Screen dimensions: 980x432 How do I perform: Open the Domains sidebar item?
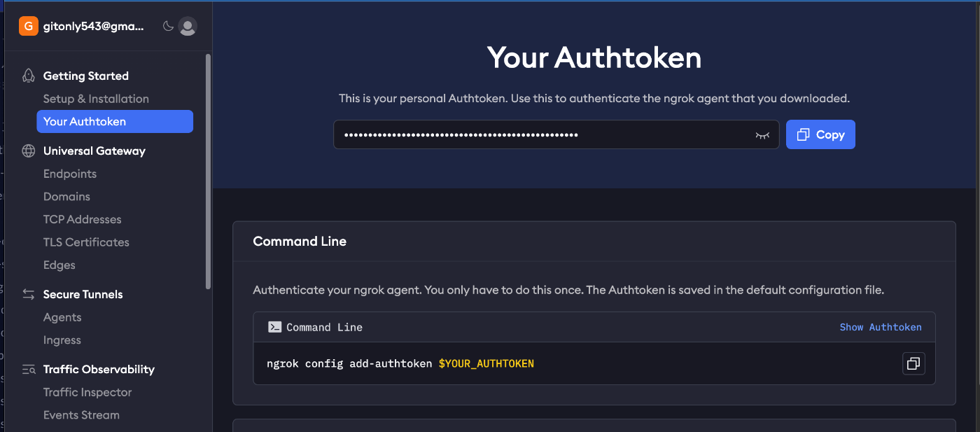pyautogui.click(x=66, y=197)
